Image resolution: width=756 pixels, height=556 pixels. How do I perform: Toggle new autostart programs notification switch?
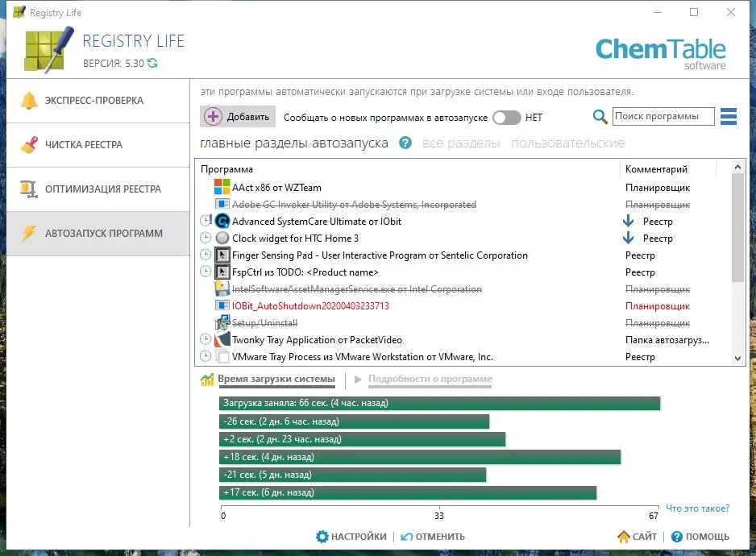coord(507,117)
